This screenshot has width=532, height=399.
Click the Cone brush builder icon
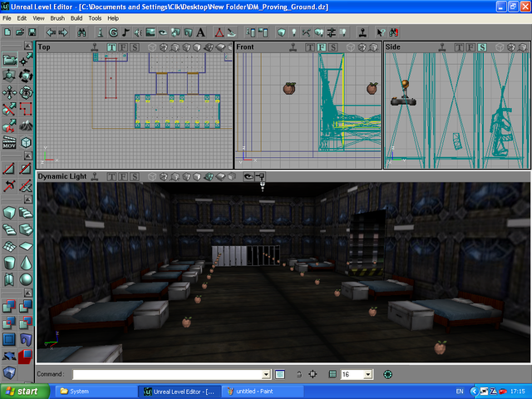(x=26, y=261)
